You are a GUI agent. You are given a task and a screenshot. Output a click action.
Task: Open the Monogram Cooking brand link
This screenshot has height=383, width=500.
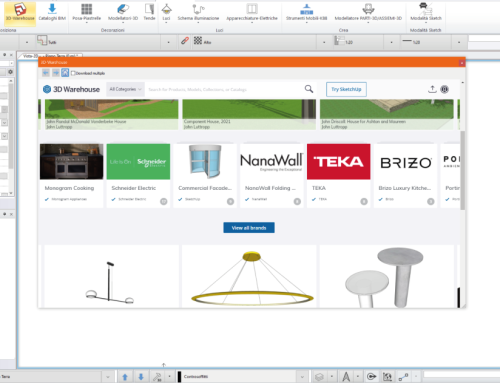click(69, 188)
